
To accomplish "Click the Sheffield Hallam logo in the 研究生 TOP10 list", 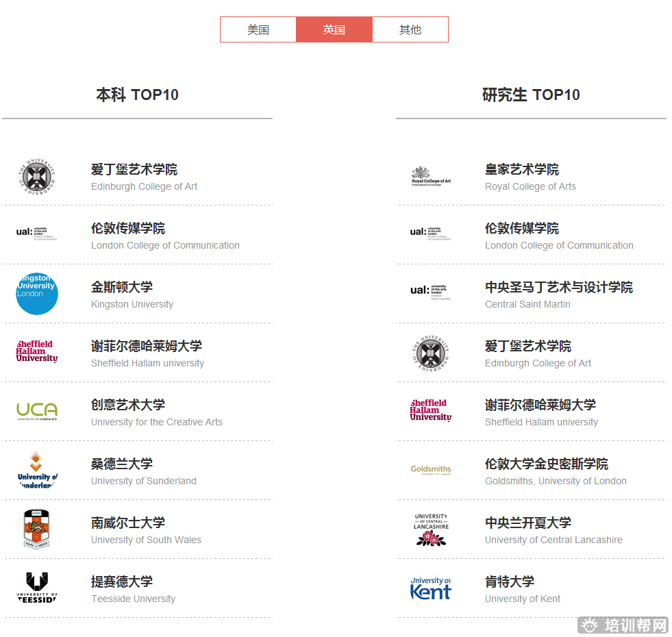I will point(431,410).
